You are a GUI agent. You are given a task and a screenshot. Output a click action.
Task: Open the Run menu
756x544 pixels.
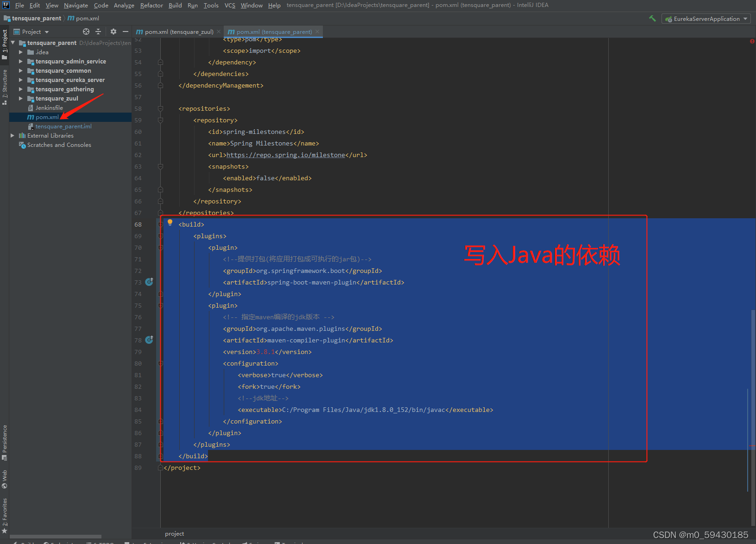click(193, 5)
